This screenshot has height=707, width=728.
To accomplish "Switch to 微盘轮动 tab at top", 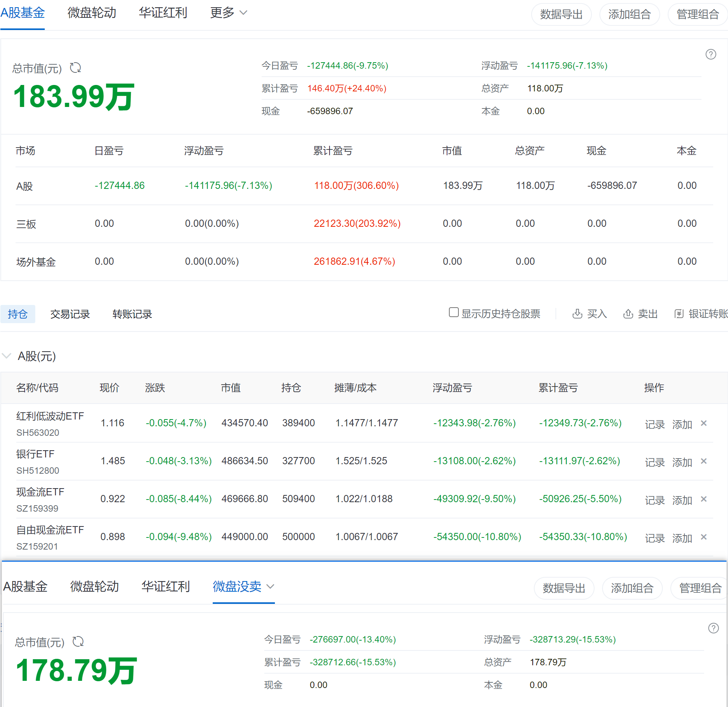I will coord(92,13).
